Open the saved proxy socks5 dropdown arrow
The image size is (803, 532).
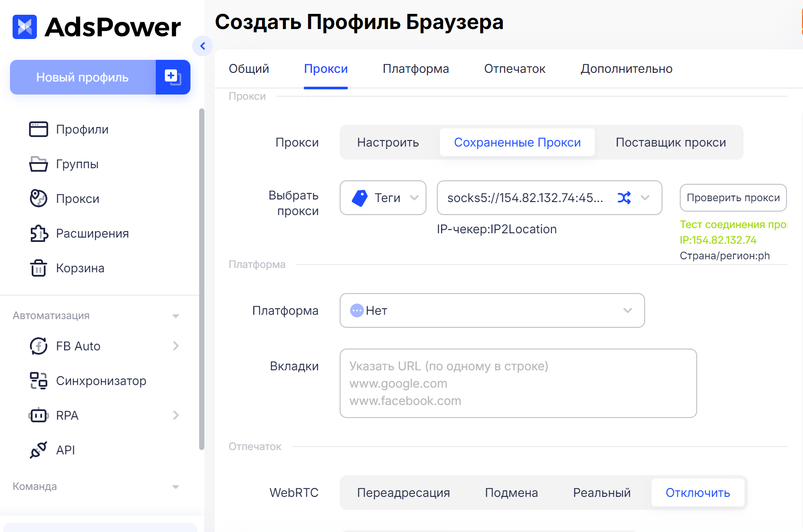click(x=645, y=198)
